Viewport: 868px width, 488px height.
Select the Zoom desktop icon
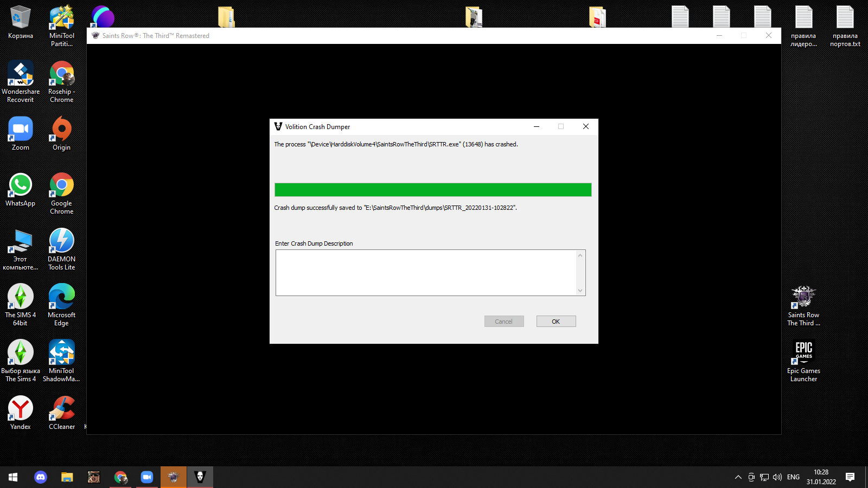[21, 133]
